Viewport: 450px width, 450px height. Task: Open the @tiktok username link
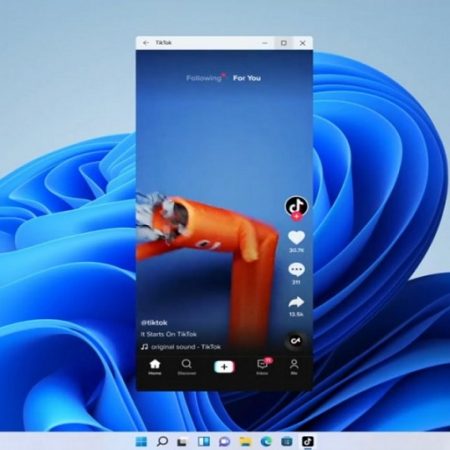pyautogui.click(x=154, y=323)
